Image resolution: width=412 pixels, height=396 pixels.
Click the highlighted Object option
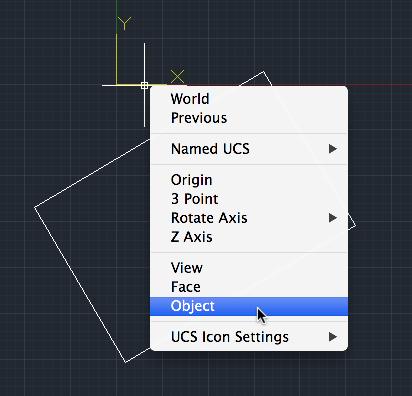coord(249,306)
